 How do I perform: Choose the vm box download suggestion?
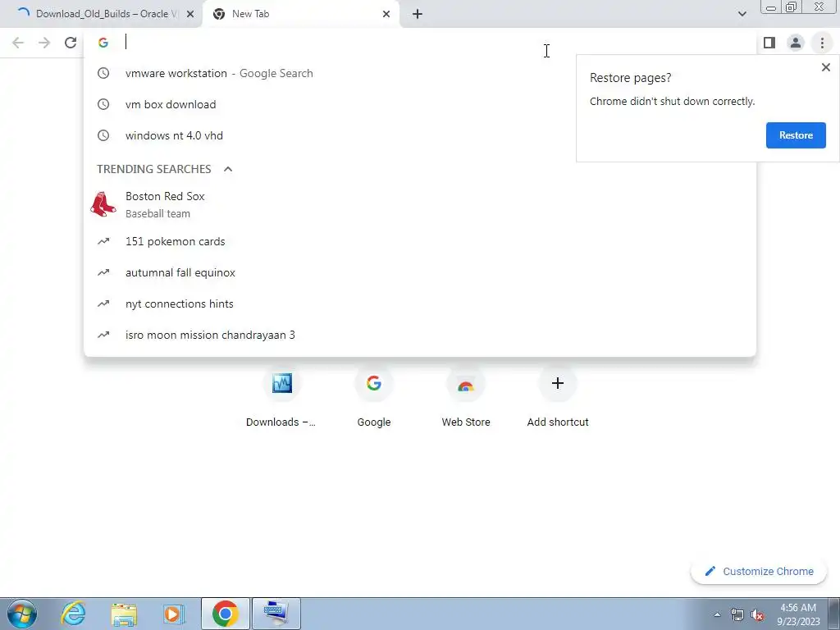click(420, 104)
